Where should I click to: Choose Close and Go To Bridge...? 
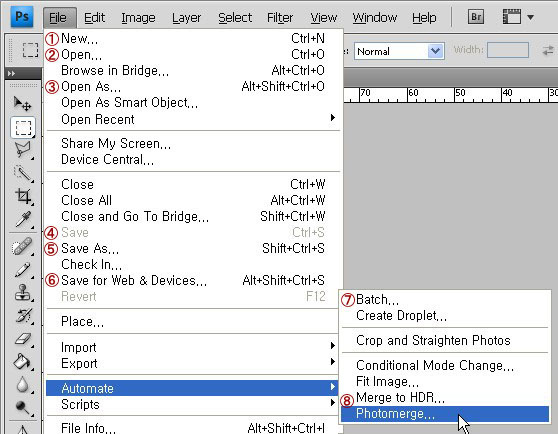[x=193, y=216]
